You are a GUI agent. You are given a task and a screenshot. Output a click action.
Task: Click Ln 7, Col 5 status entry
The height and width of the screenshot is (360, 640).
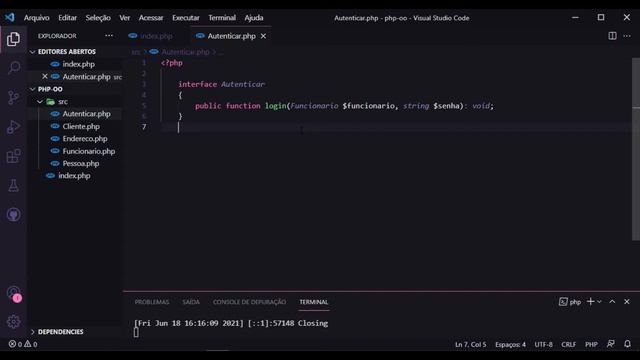click(471, 344)
